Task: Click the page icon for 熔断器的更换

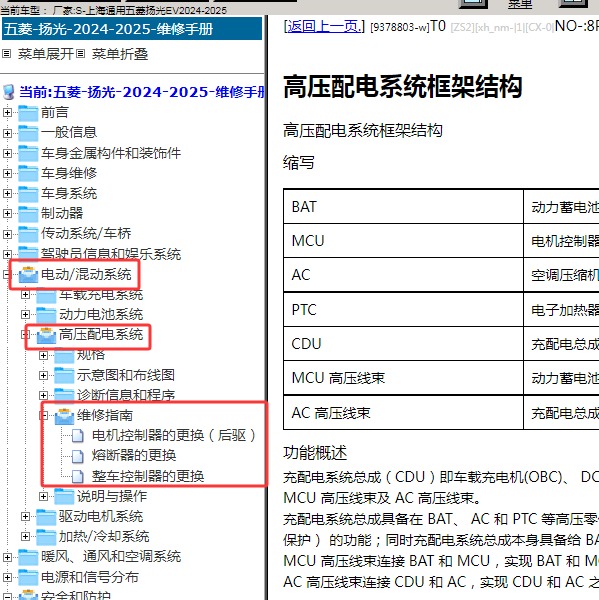Action: coord(78,456)
